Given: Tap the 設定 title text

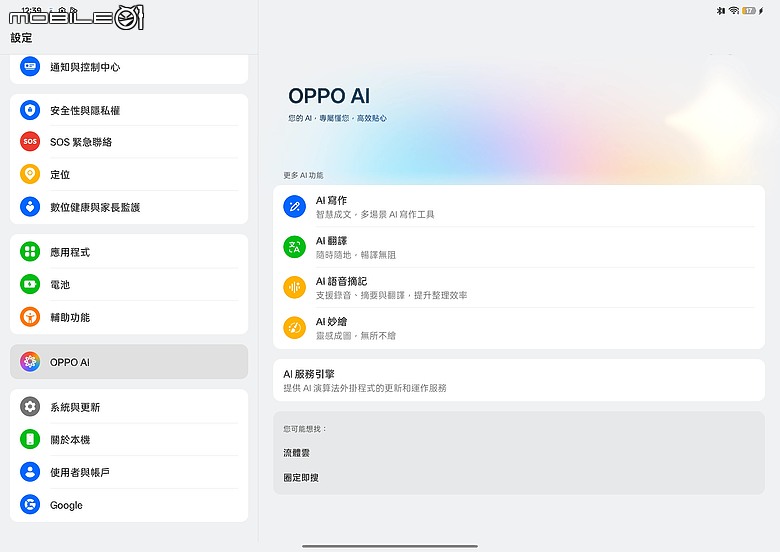Looking at the screenshot, I should coord(21,38).
